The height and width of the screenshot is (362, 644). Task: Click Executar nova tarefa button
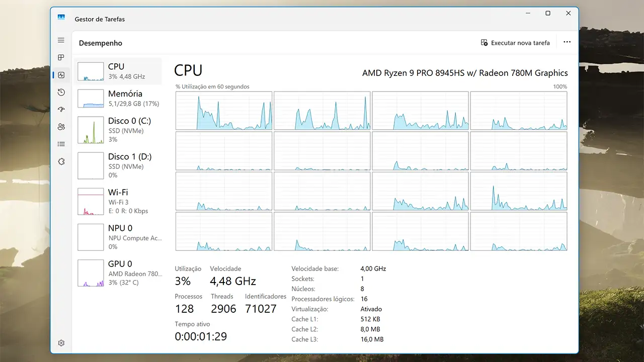tap(515, 43)
